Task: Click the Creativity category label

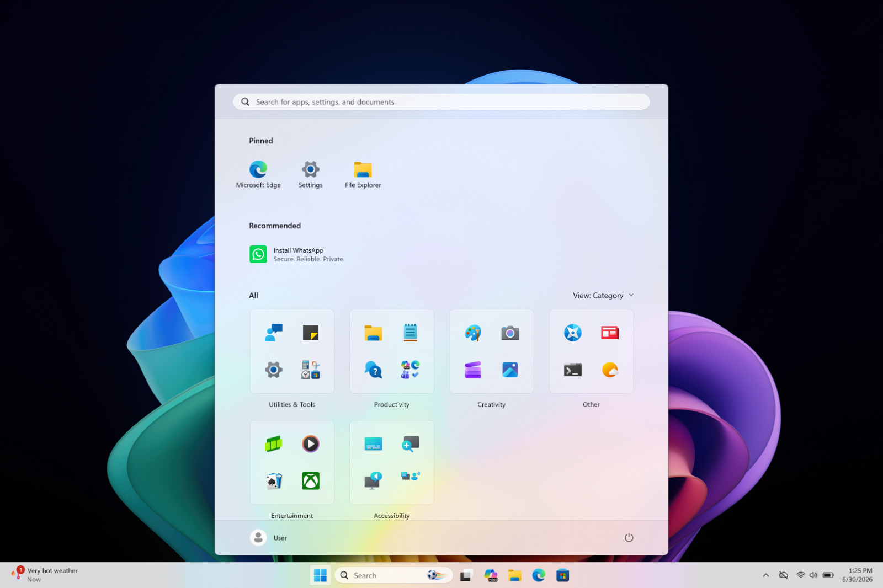Action: (x=491, y=404)
